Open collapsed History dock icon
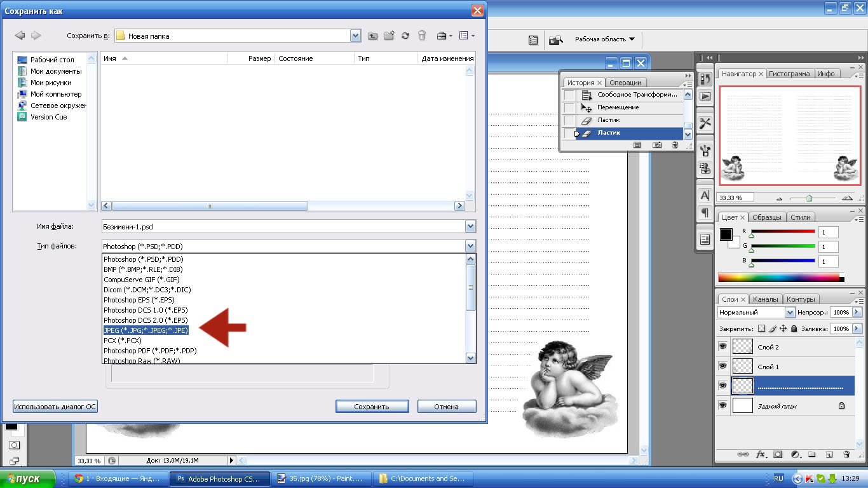 [705, 79]
